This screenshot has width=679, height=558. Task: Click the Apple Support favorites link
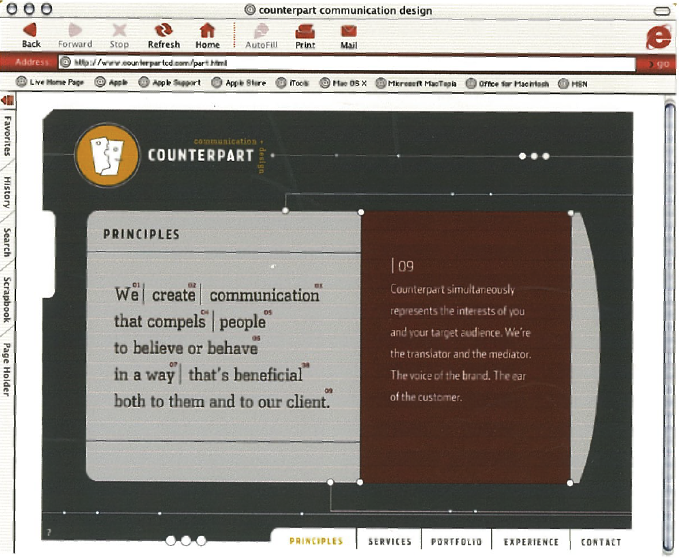click(x=170, y=83)
